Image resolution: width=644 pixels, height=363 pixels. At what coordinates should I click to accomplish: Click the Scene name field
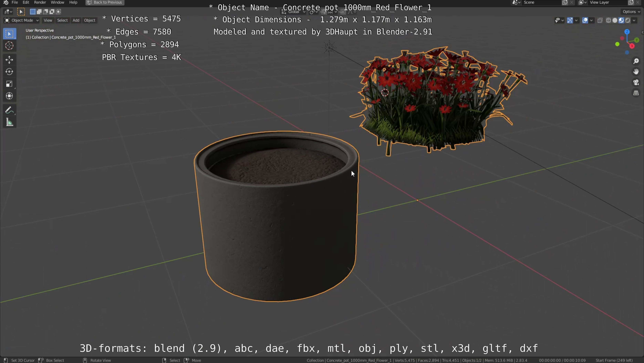pos(541,3)
